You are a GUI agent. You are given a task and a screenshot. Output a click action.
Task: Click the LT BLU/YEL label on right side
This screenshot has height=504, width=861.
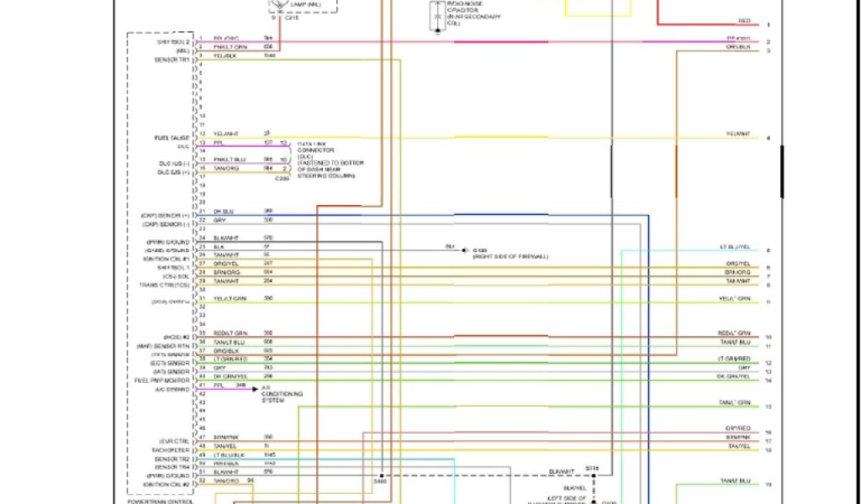tap(734, 247)
